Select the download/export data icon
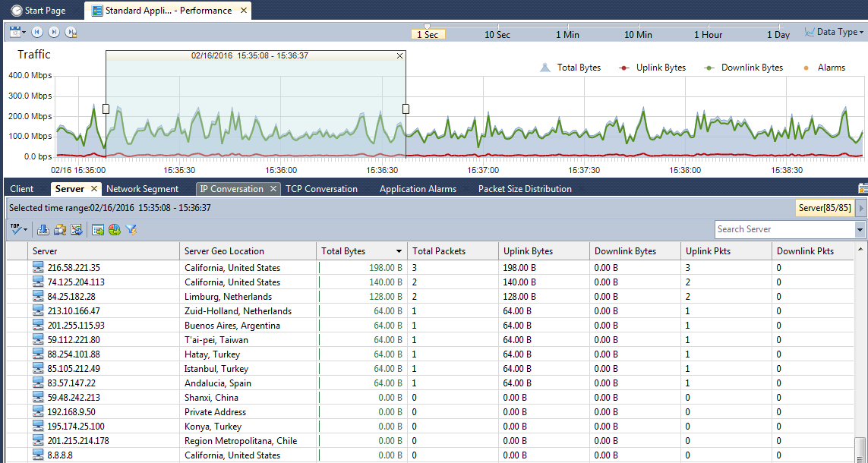 tap(43, 229)
